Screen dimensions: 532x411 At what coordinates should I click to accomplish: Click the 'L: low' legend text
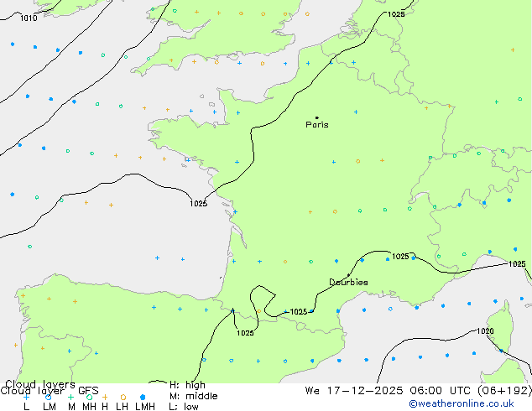pyautogui.click(x=184, y=407)
